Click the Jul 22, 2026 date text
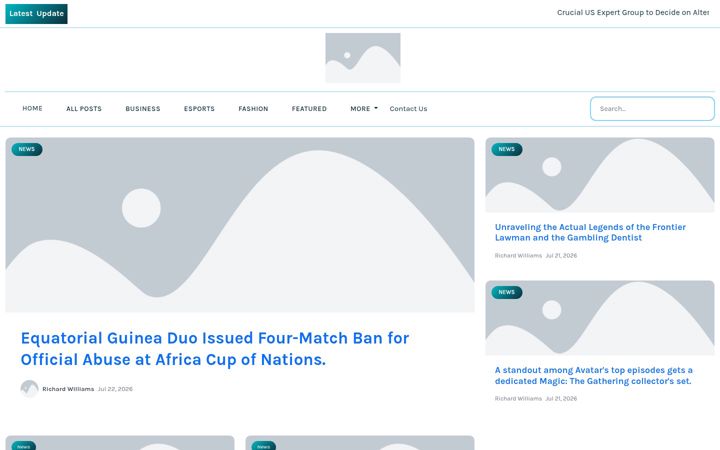This screenshot has height=450, width=720. tap(115, 389)
